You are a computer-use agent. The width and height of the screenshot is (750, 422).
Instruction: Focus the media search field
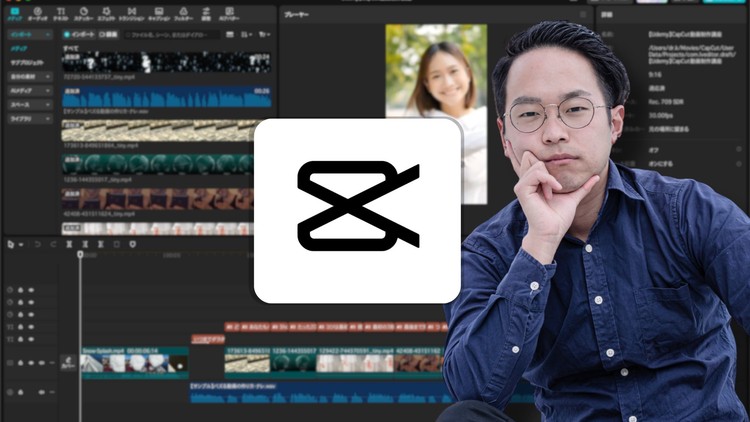tap(172, 34)
